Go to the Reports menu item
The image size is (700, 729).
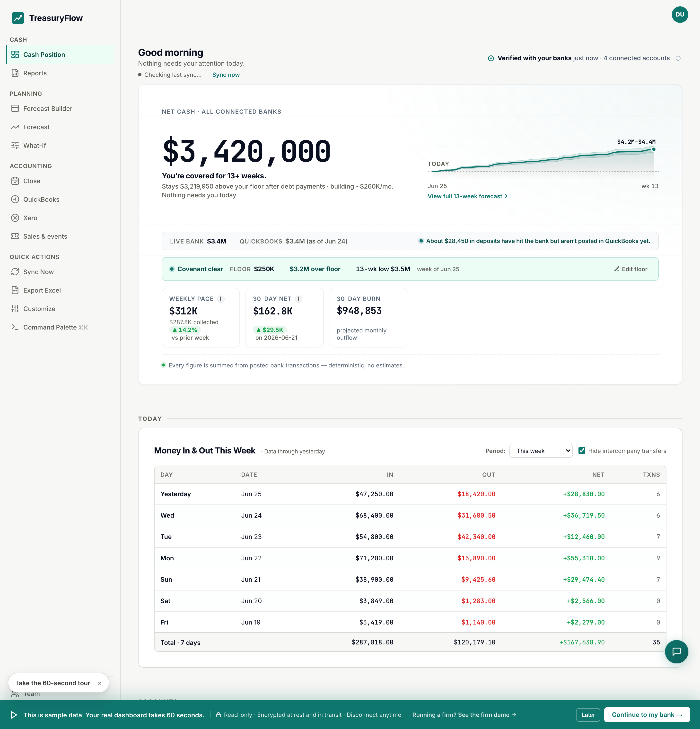click(60, 73)
